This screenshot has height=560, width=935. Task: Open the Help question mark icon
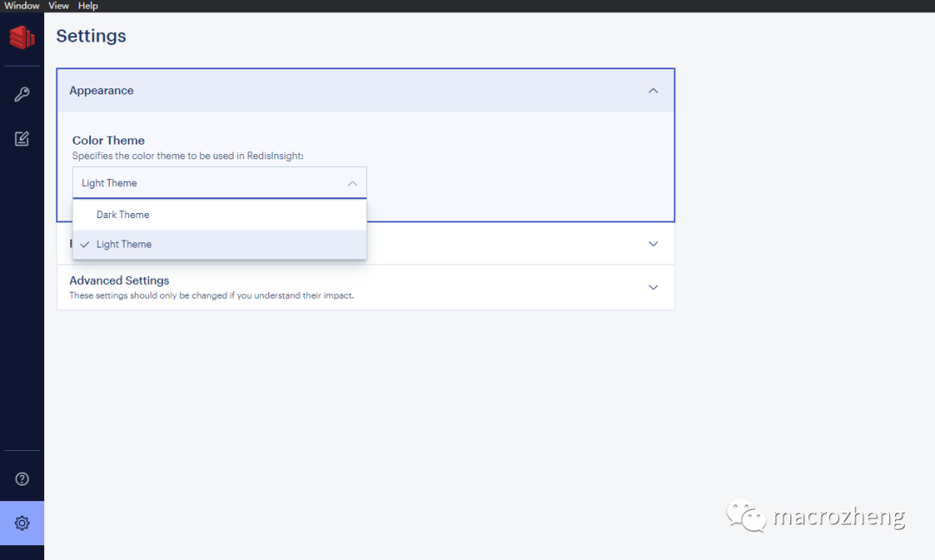pos(22,479)
